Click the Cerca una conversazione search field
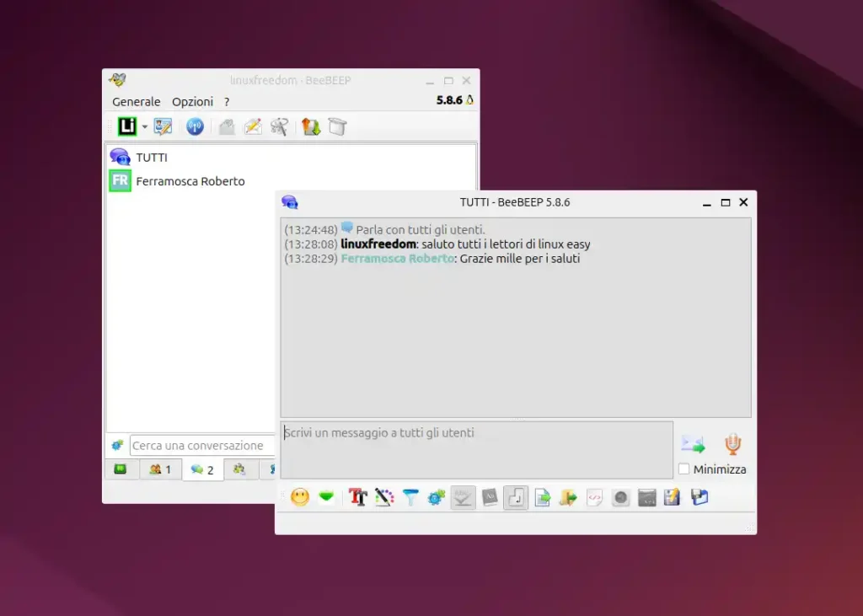 (202, 446)
